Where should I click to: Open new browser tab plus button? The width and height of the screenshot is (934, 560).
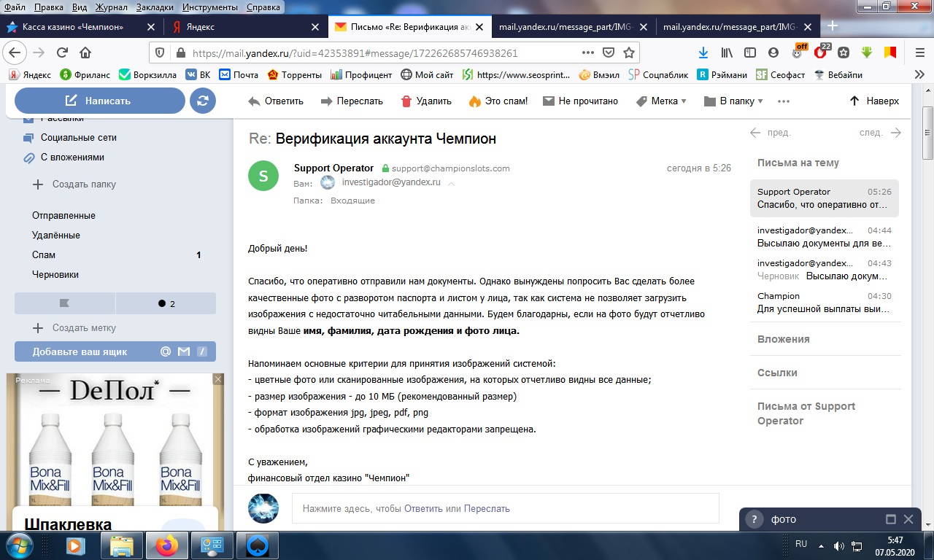coord(832,26)
